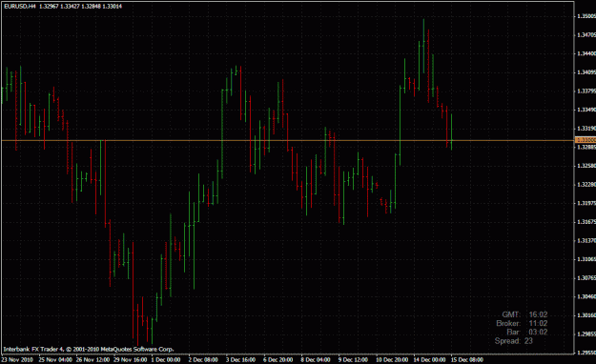The width and height of the screenshot is (596, 364).
Task: Click the Broker 11:02 time readout
Action: pos(522,323)
